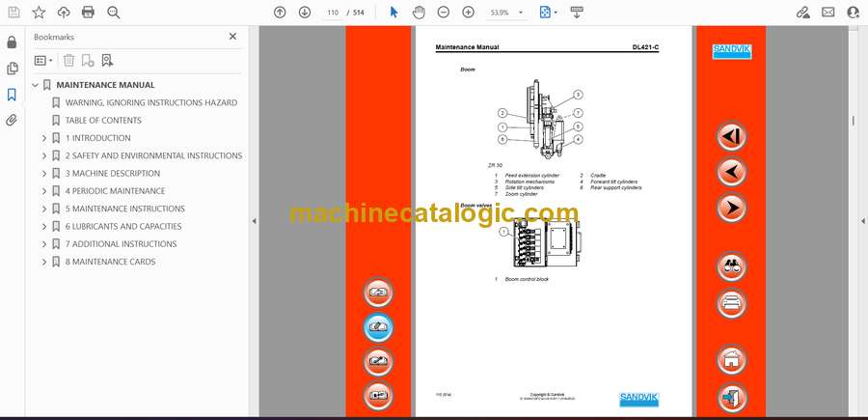The height and width of the screenshot is (420, 868).
Task: Expand the 1 INTRODUCTION bookmark
Action: pos(44,138)
